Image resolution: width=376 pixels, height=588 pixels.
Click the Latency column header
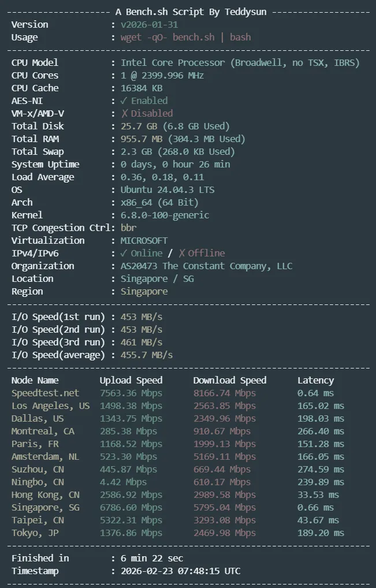pyautogui.click(x=315, y=380)
